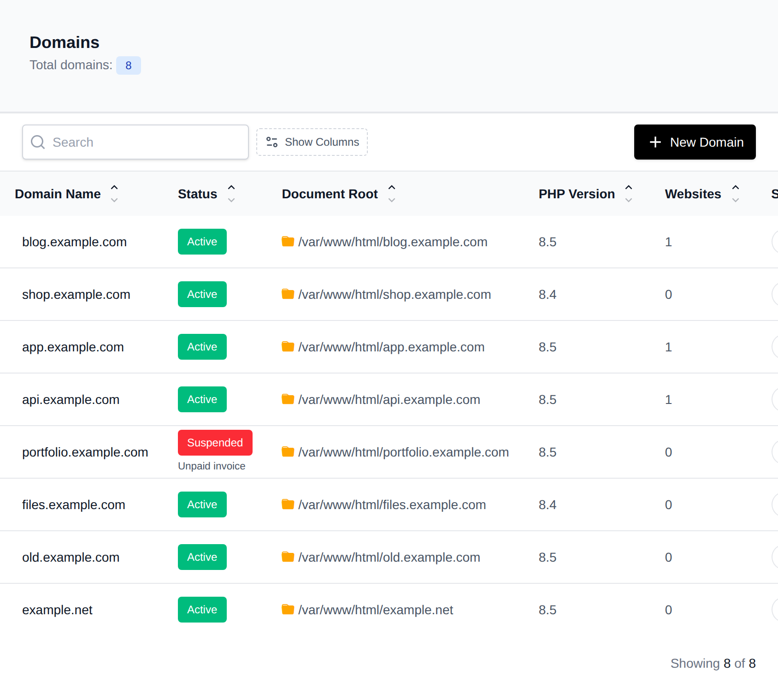This screenshot has width=778, height=700.
Task: Click the Status header label
Action: coord(197,194)
